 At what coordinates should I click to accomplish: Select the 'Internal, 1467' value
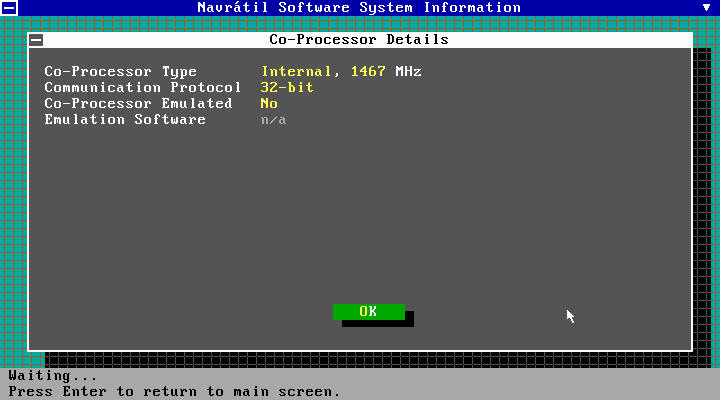tap(323, 72)
